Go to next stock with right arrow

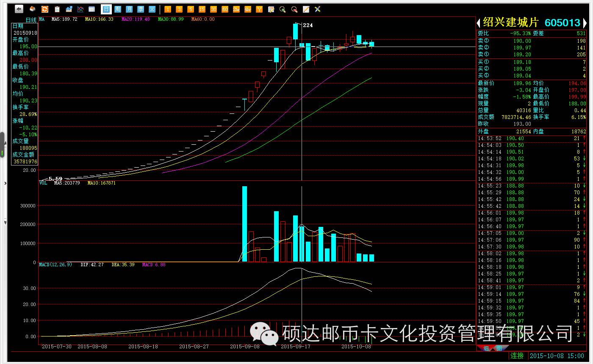click(x=585, y=22)
